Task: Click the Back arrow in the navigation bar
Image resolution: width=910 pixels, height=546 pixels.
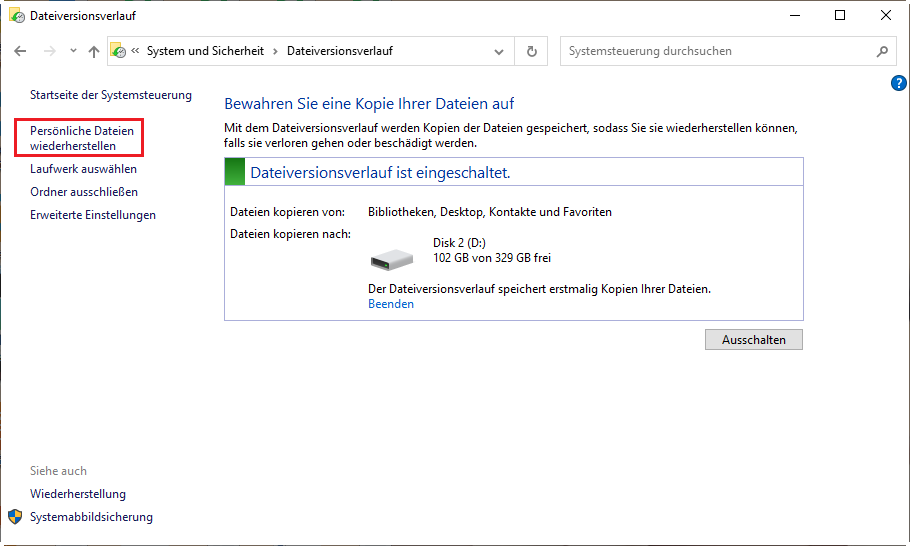Action: (x=20, y=51)
